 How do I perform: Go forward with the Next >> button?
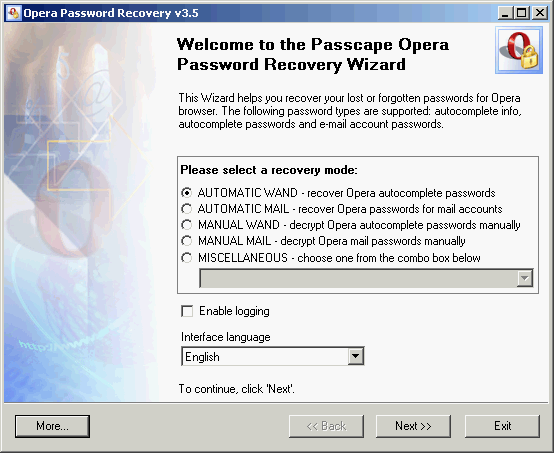tap(413, 426)
